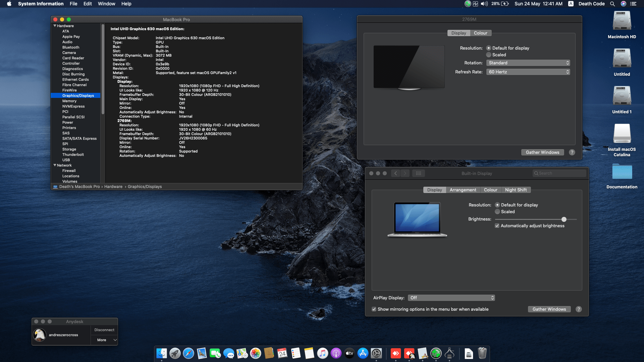Open Safari from the Dock
This screenshot has width=644, height=362.
click(x=189, y=353)
